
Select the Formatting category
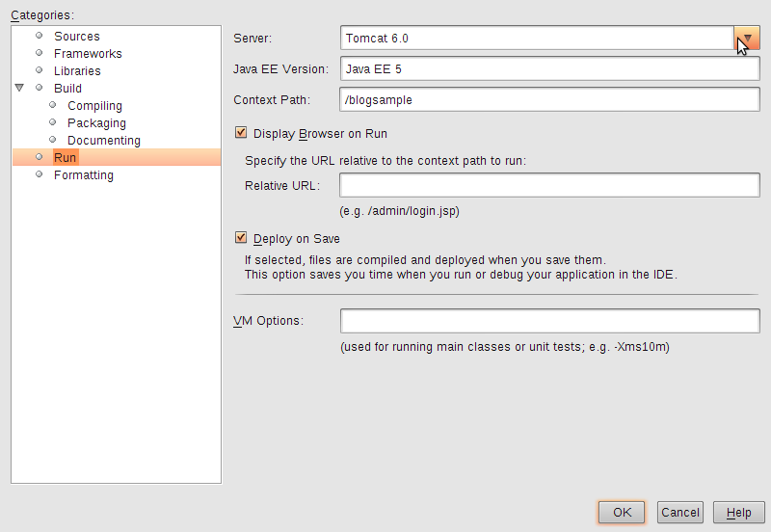pyautogui.click(x=84, y=175)
